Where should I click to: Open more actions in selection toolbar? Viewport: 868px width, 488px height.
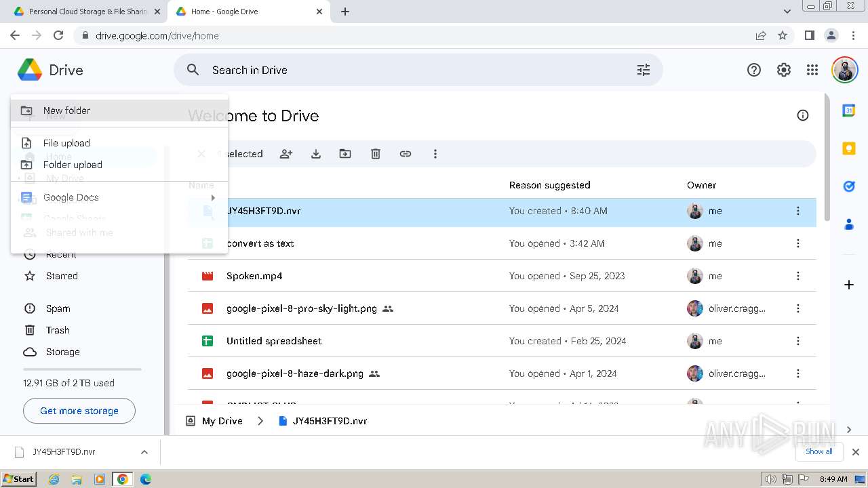click(x=435, y=154)
